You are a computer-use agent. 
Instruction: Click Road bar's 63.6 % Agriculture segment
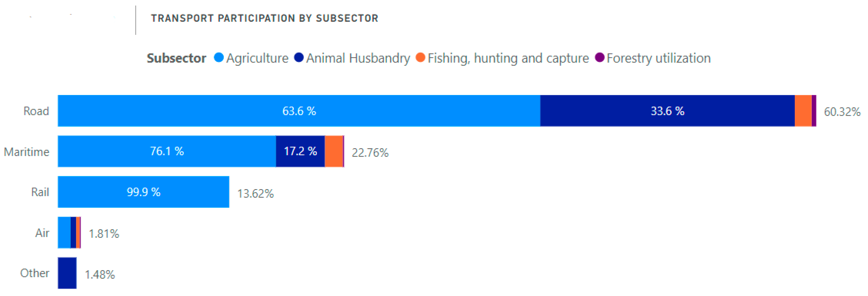299,111
